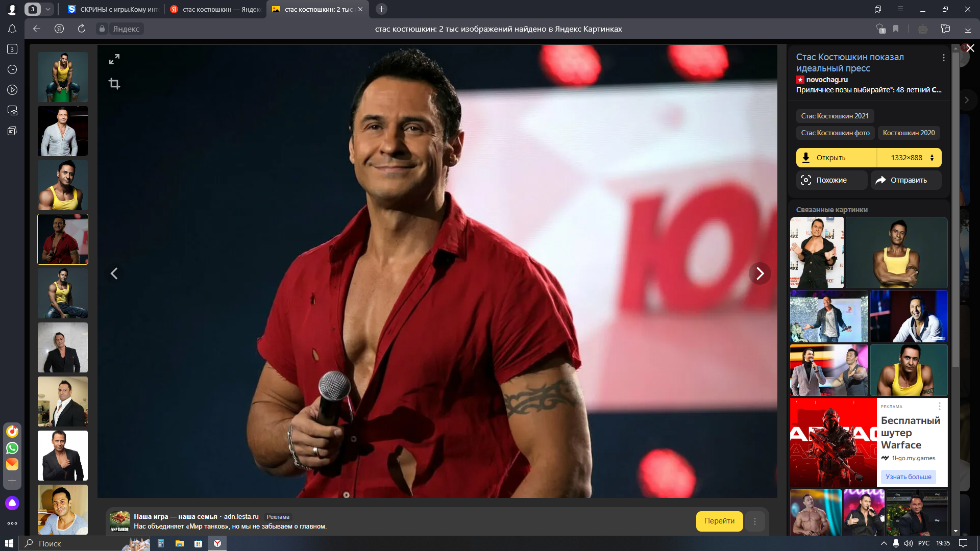Go to previous image with left arrow
The image size is (980, 551).
click(114, 273)
